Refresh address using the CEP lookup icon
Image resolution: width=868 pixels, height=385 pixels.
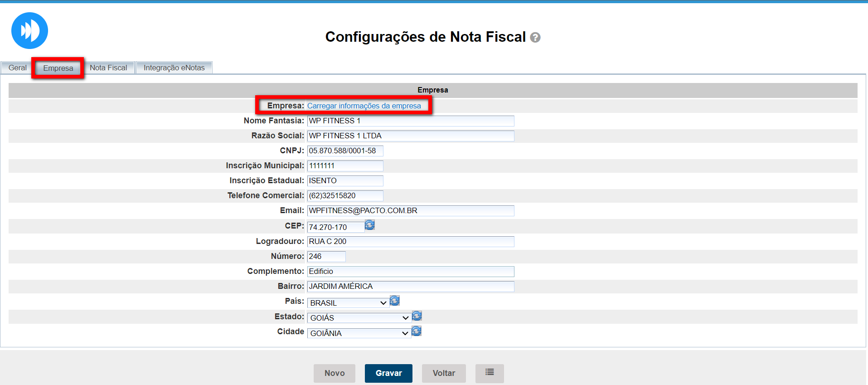pos(370,225)
